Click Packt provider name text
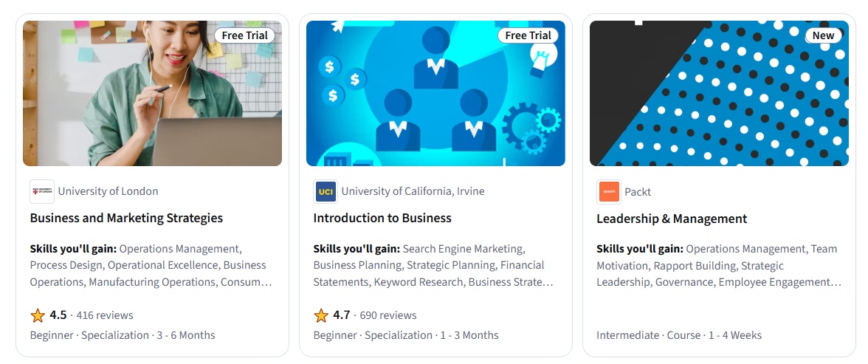868x364 pixels. pos(638,192)
